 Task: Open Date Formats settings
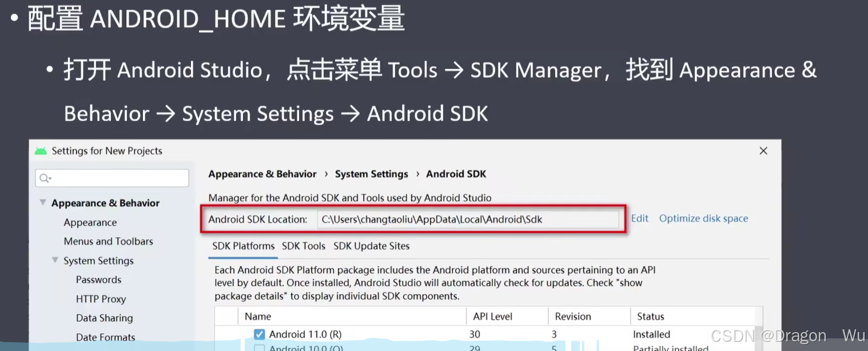point(105,337)
